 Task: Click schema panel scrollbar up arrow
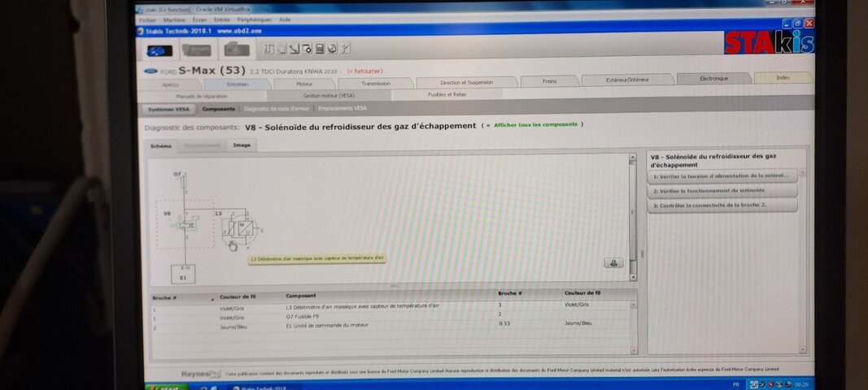coord(633,158)
